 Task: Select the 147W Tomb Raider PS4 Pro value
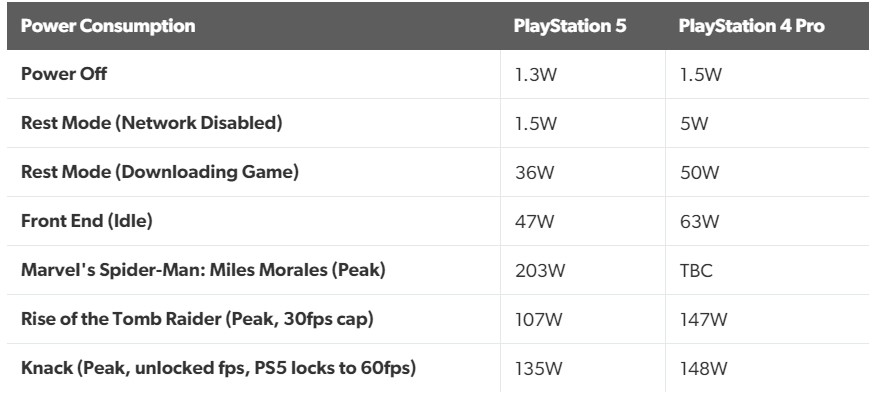[x=703, y=320]
